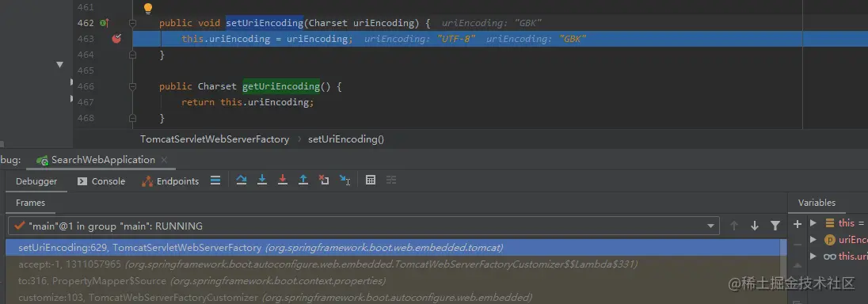The height and width of the screenshot is (304, 868).
Task: Collapse the fold marker on line 466
Action: 132,86
